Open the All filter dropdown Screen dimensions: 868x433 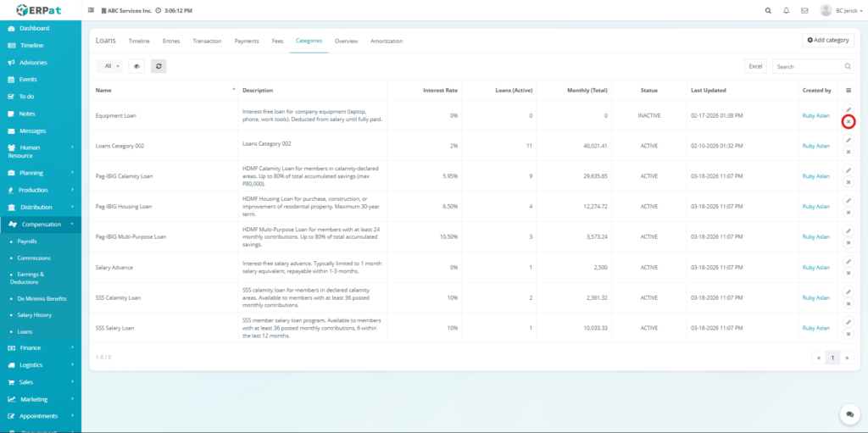coord(111,66)
